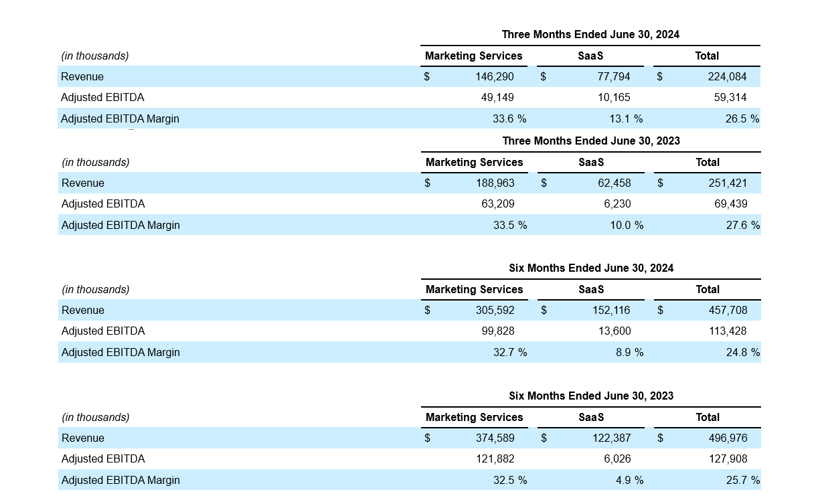Click the total revenue amount 496,976
This screenshot has width=816, height=504.
pyautogui.click(x=728, y=438)
